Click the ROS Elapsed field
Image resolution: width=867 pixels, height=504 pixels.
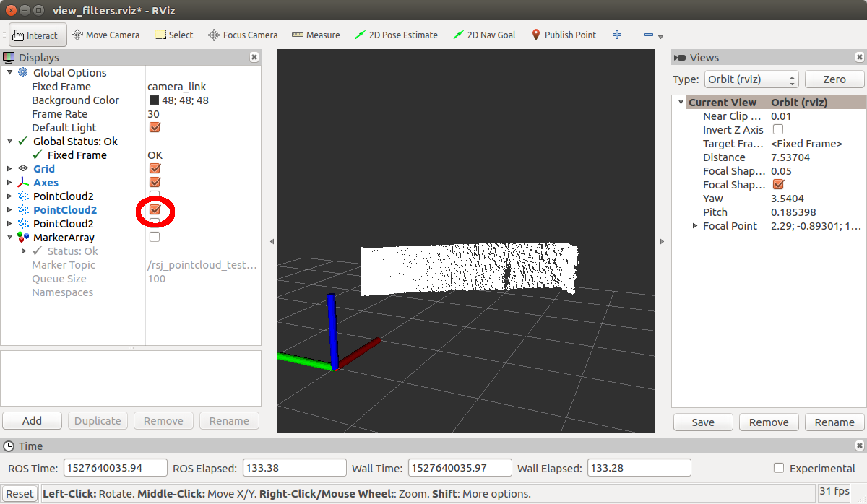[294, 468]
